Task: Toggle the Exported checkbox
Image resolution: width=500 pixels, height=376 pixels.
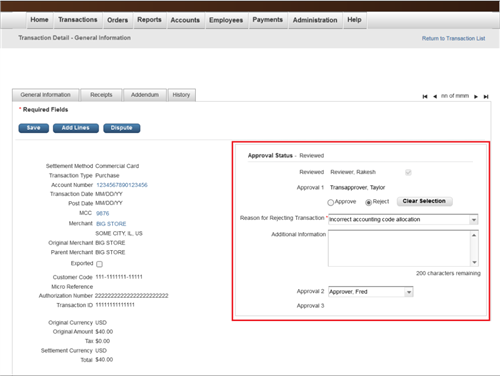Action: coord(99,264)
